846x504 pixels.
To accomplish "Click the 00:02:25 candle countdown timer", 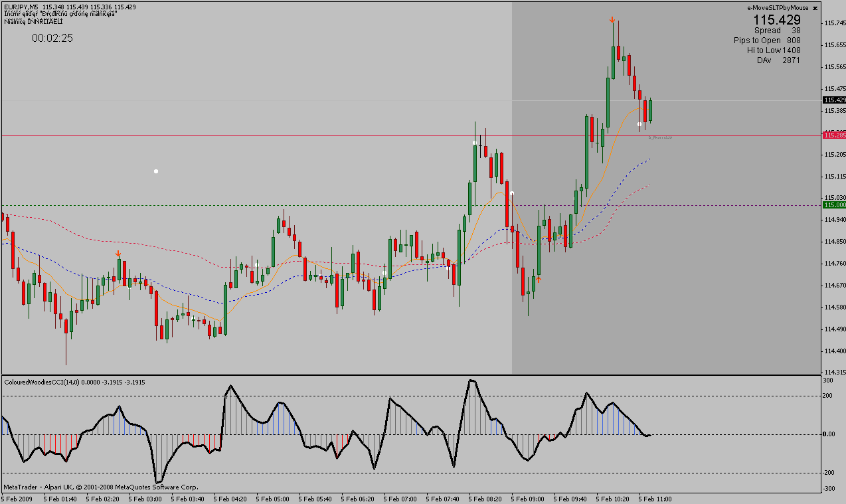I will pos(52,39).
